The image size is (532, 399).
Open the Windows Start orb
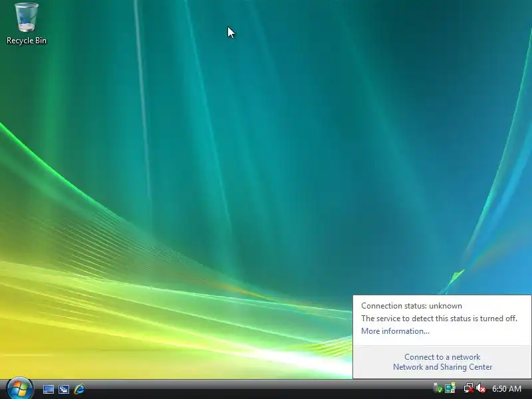point(20,388)
